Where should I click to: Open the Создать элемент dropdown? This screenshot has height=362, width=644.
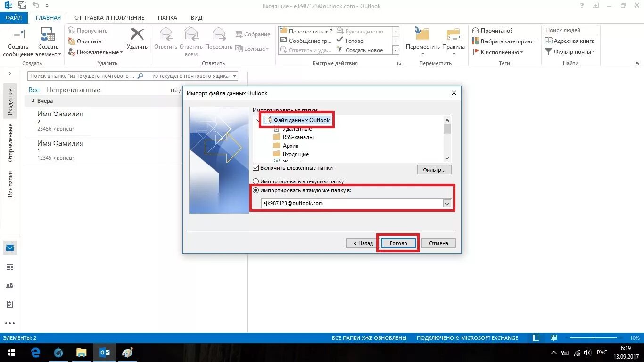pyautogui.click(x=48, y=50)
